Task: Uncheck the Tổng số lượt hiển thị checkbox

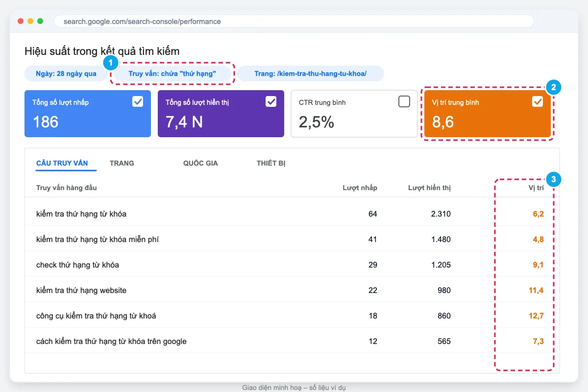Action: [271, 101]
